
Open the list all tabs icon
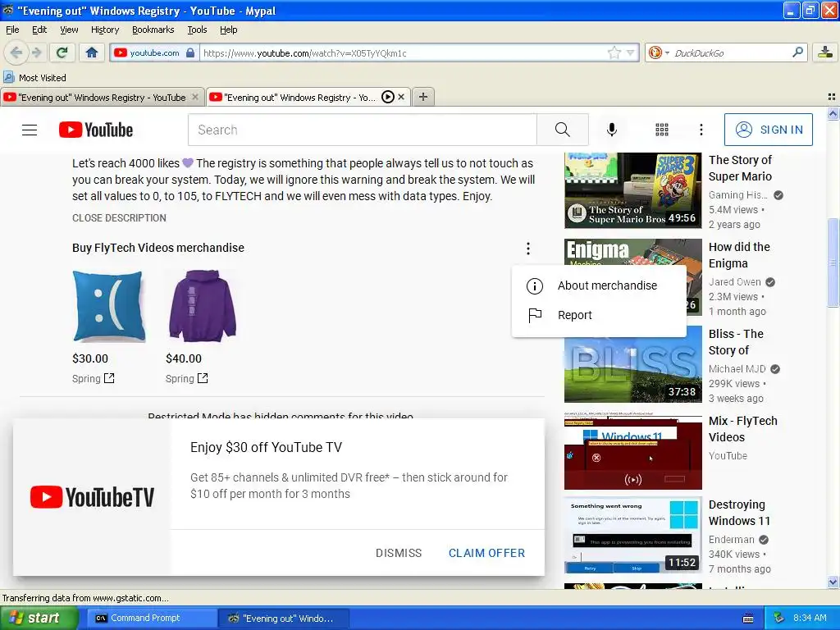pyautogui.click(x=832, y=97)
